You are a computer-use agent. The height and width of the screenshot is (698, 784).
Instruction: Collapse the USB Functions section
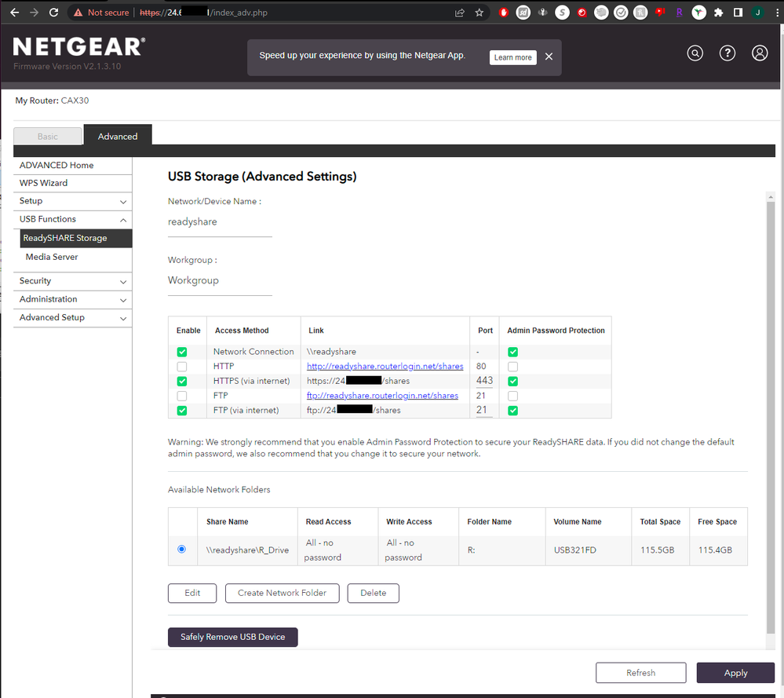pos(72,220)
